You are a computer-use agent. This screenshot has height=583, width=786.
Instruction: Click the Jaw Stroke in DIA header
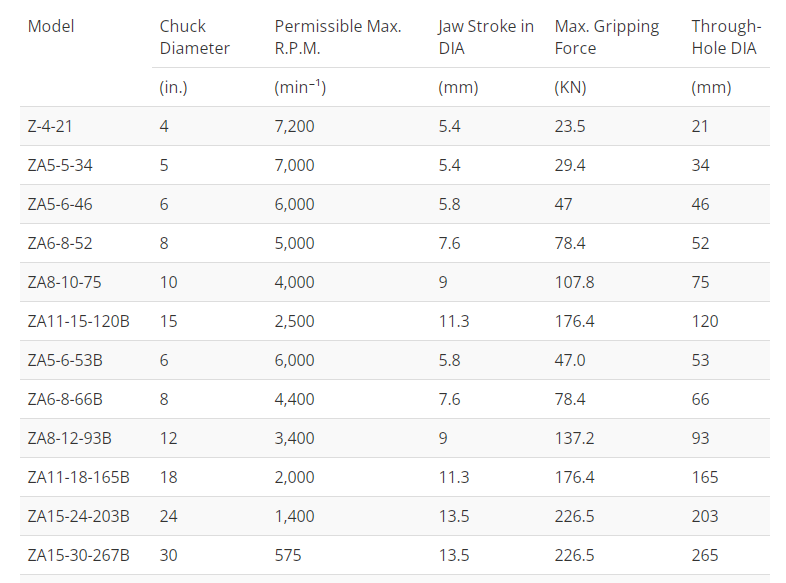click(486, 37)
